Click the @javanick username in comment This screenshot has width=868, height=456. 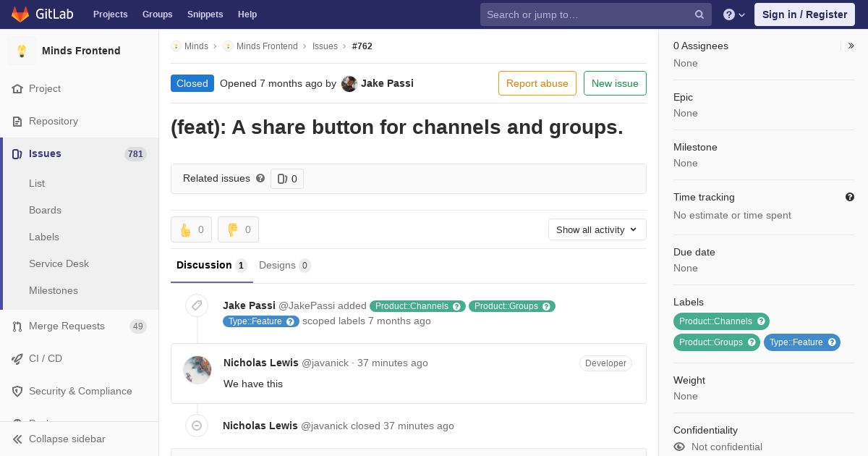pos(325,363)
